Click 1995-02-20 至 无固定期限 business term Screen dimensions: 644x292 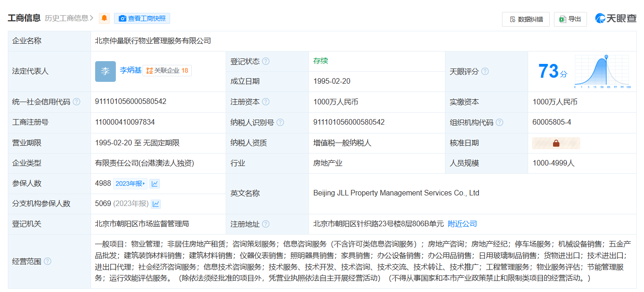click(x=137, y=143)
